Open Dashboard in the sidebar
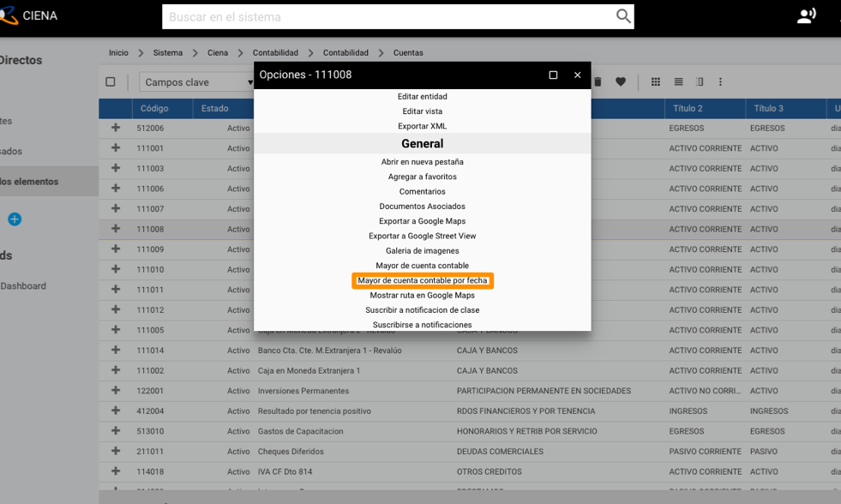The image size is (841, 504). pyautogui.click(x=23, y=285)
